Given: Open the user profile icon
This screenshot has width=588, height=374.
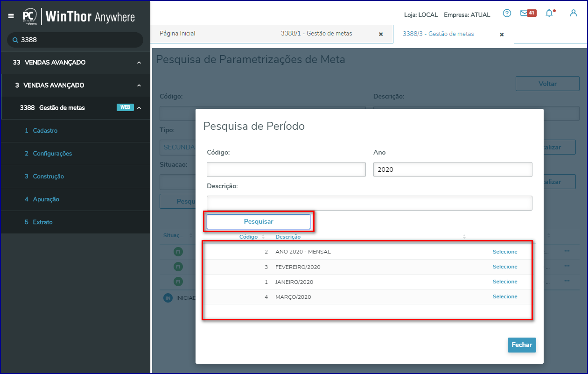Looking at the screenshot, I should point(574,13).
